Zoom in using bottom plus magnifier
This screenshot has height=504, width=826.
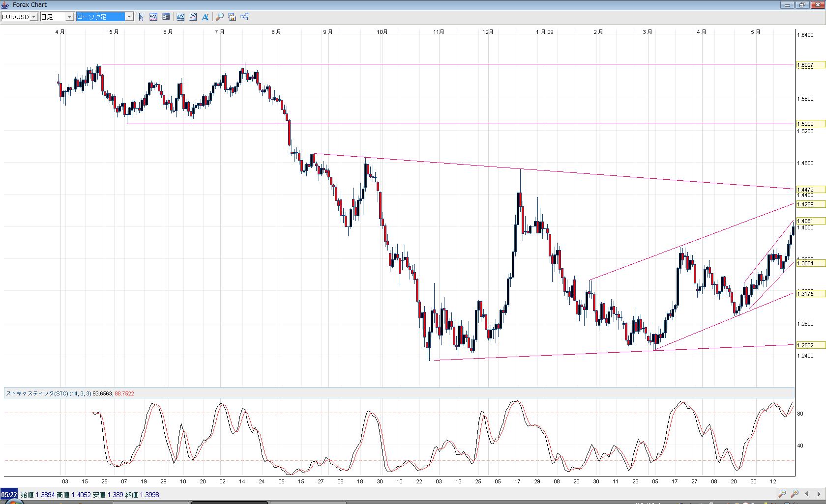795,494
